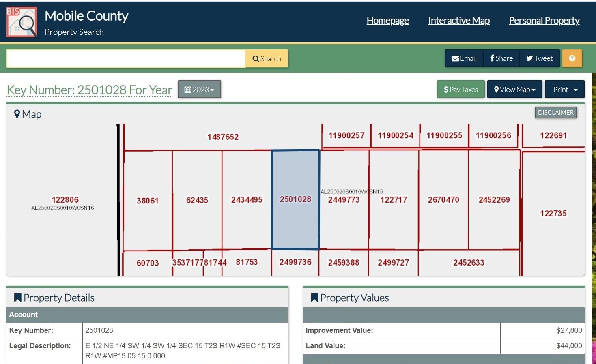The image size is (596, 364).
Task: Send the property via Email button
Action: coord(464,58)
